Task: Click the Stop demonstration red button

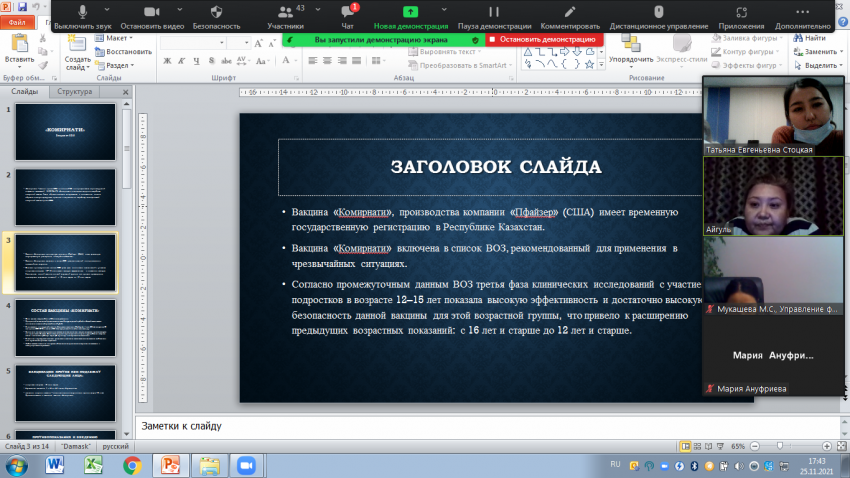Action: 544,40
